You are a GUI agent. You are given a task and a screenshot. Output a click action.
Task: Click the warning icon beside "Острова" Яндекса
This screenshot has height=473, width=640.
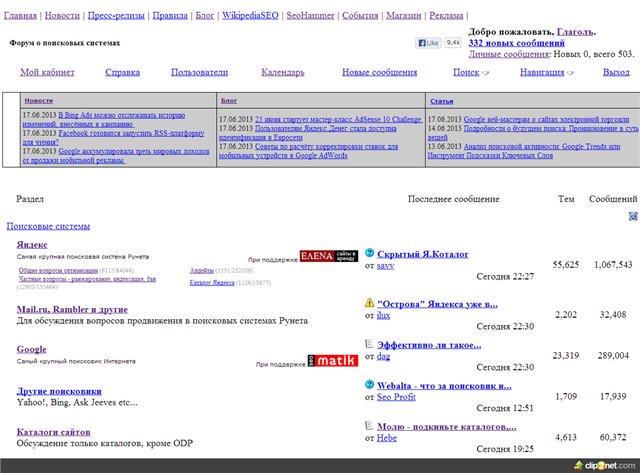pos(369,302)
